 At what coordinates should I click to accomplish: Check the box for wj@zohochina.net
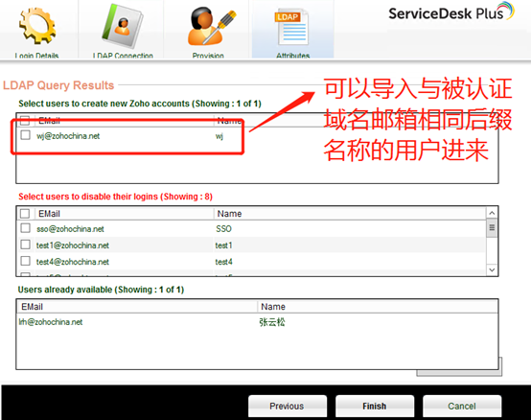[x=25, y=135]
